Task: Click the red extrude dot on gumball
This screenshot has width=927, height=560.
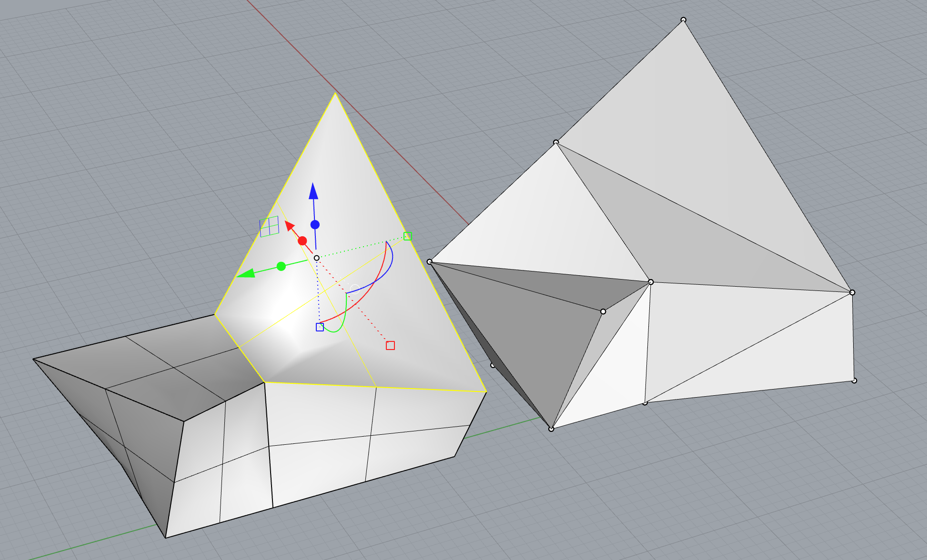Action: (x=302, y=241)
